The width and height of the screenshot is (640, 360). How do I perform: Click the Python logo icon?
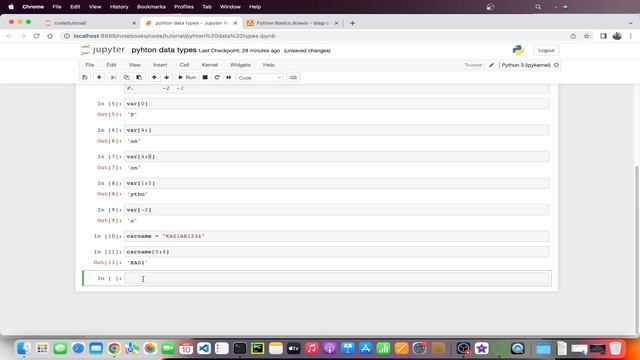click(x=518, y=50)
